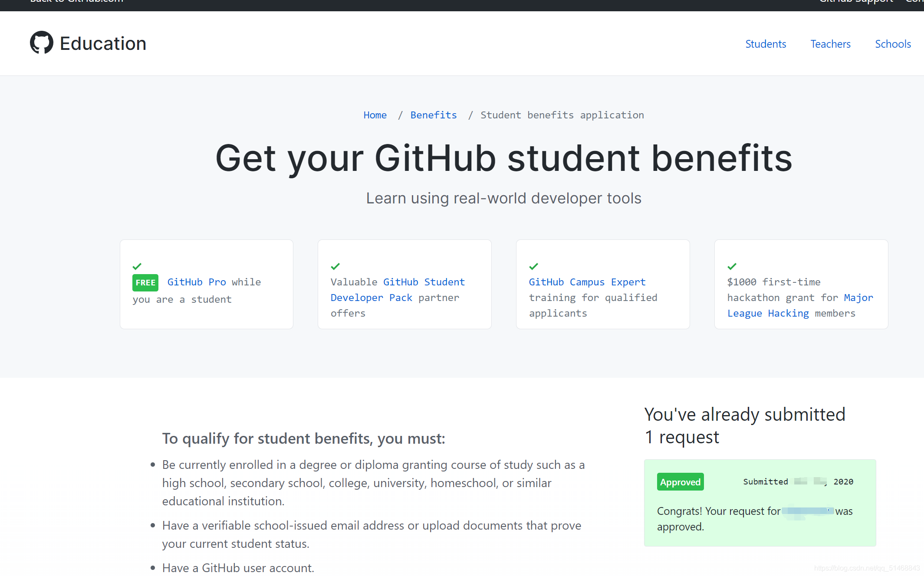Click the GitHub Octocat logo icon
924x576 pixels.
tap(41, 43)
